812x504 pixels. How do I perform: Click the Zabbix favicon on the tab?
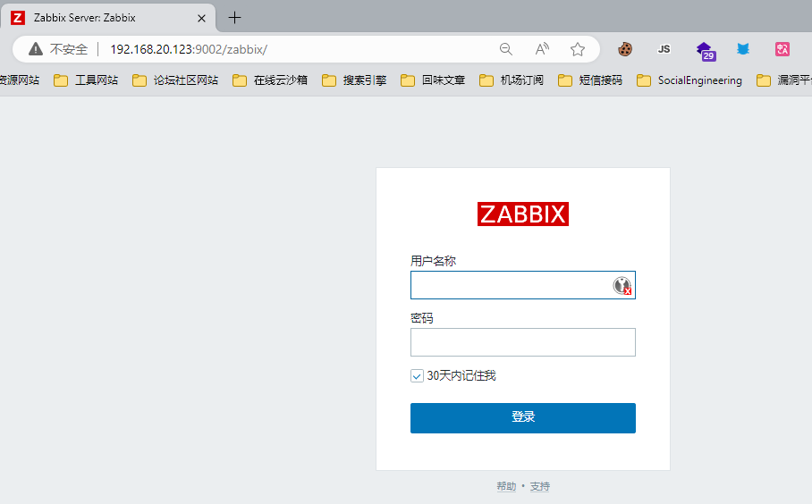point(18,18)
